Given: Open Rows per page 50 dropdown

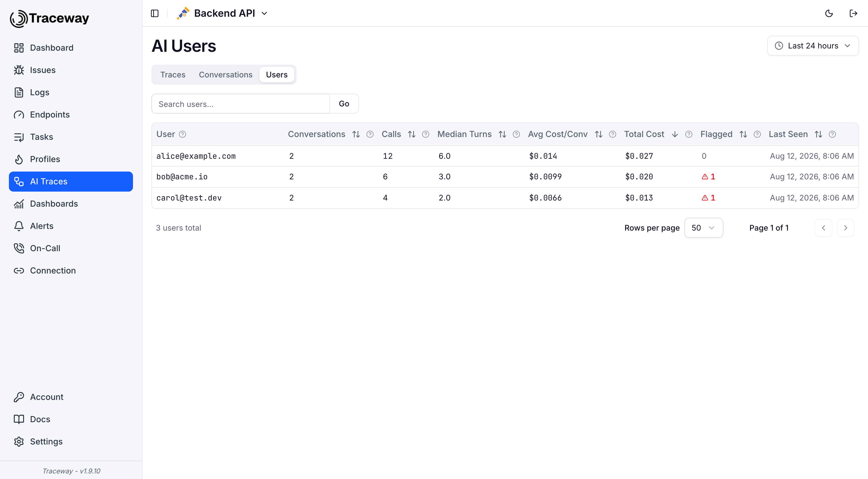Looking at the screenshot, I should tap(704, 228).
